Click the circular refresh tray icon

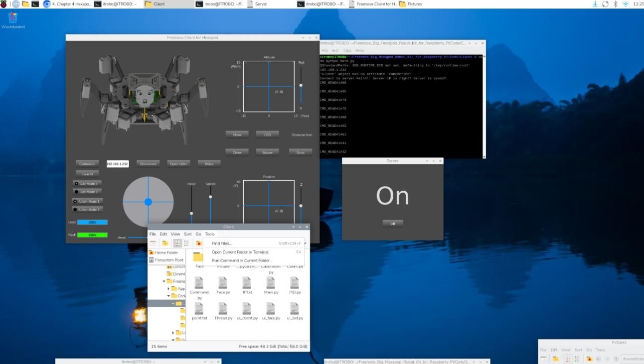605,4
